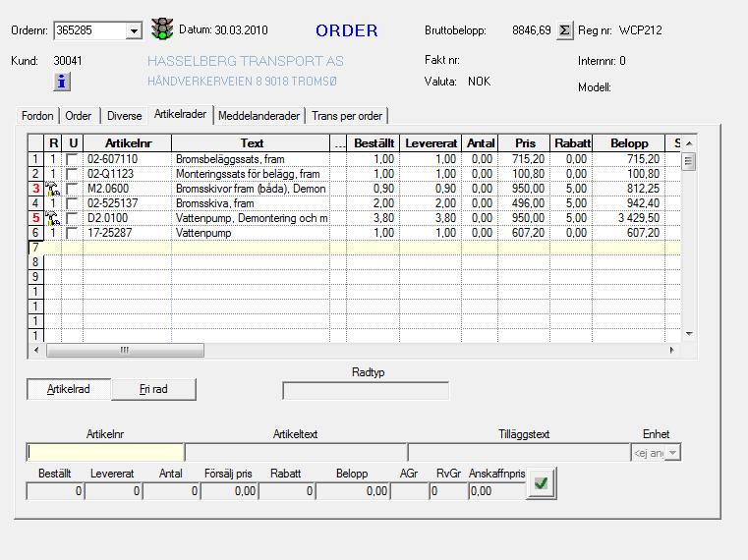
Task: Click the horizontal scrollbar right arrow
Action: coord(671,350)
